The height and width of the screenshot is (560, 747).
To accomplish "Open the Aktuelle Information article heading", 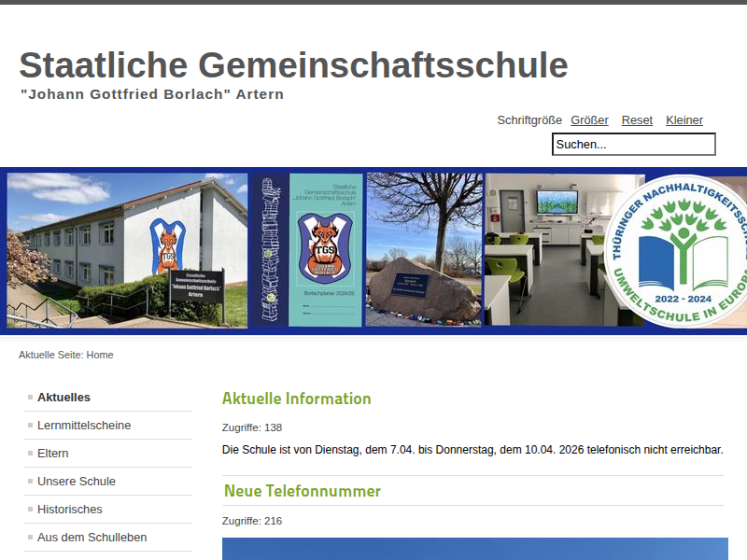I will (x=296, y=399).
